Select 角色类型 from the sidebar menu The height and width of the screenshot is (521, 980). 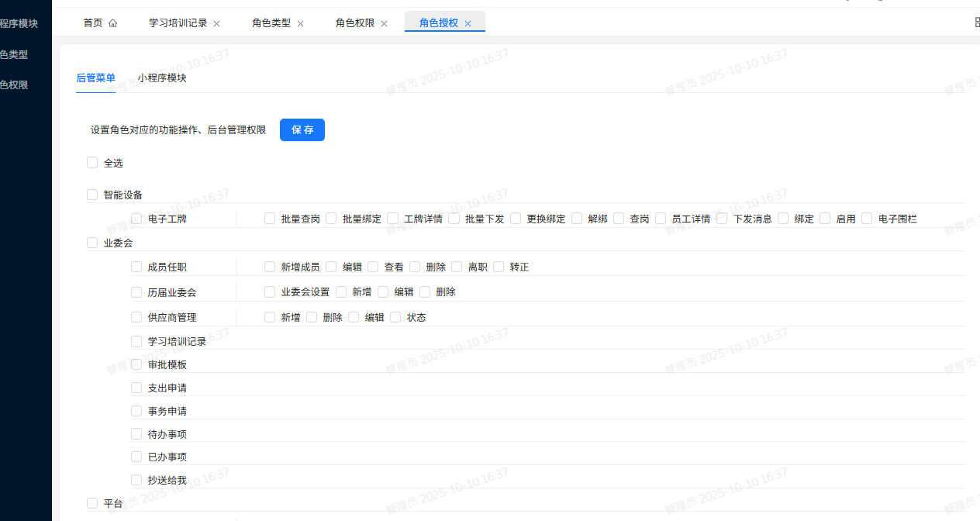(x=14, y=54)
